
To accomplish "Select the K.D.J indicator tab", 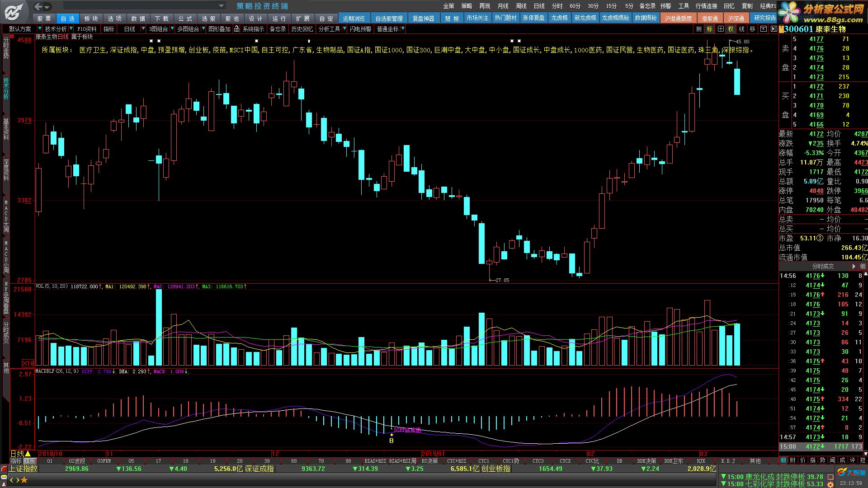I will click(728, 461).
